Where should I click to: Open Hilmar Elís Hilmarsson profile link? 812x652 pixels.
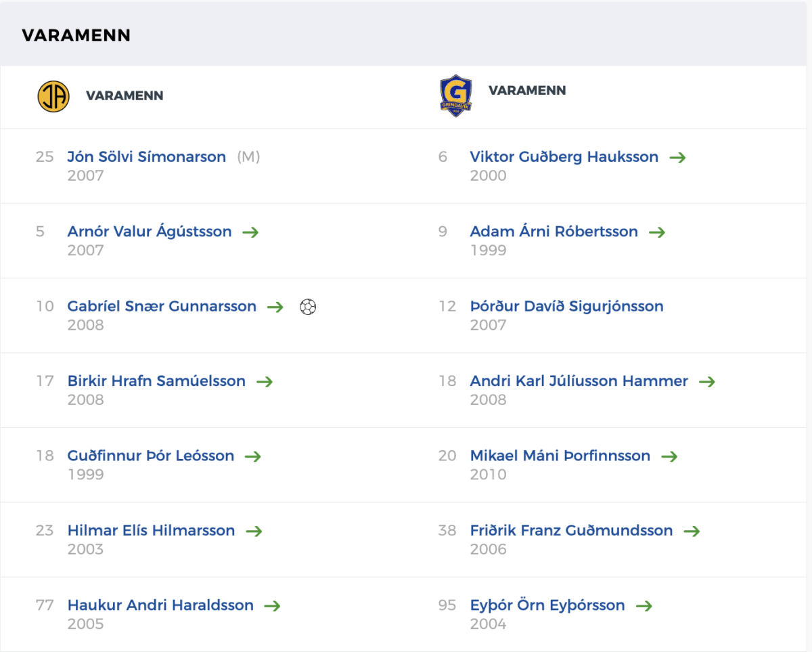point(151,531)
